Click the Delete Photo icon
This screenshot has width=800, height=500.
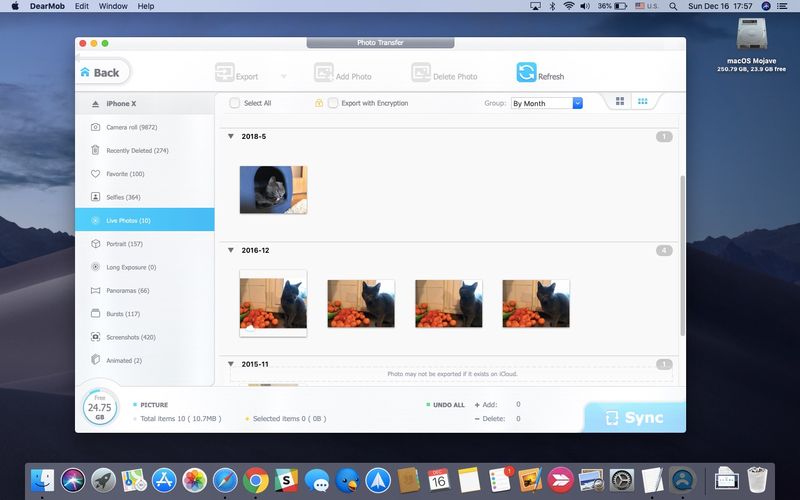tap(421, 72)
